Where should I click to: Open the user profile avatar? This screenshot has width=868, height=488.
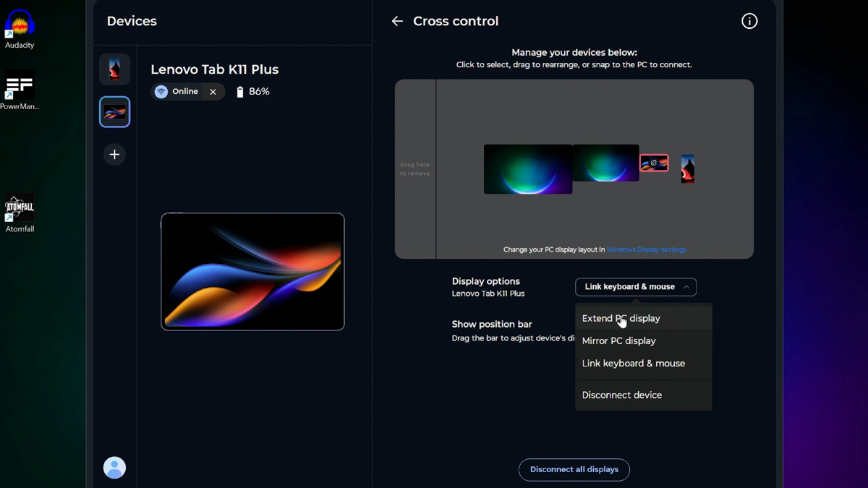[114, 468]
